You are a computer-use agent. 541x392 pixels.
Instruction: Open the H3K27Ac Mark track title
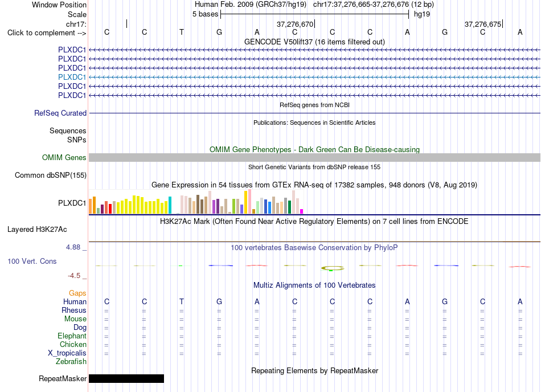pos(314,222)
